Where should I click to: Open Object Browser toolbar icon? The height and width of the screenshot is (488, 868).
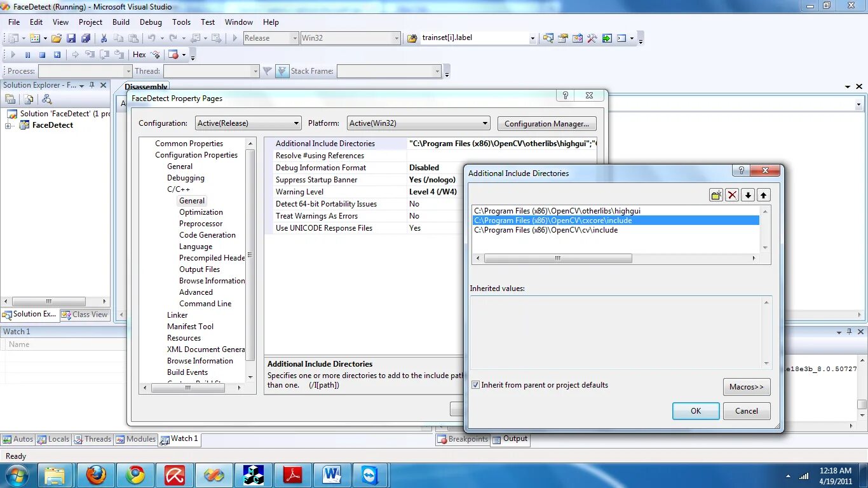coord(578,38)
